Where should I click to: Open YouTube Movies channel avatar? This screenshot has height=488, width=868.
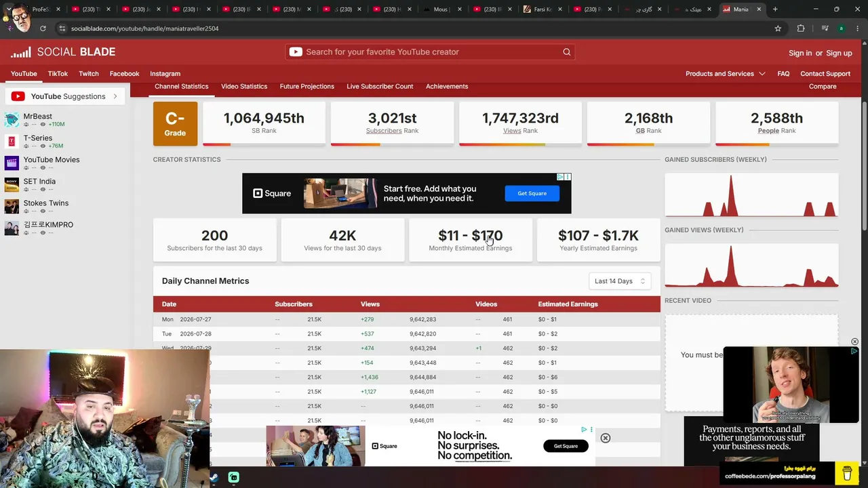pos(12,163)
